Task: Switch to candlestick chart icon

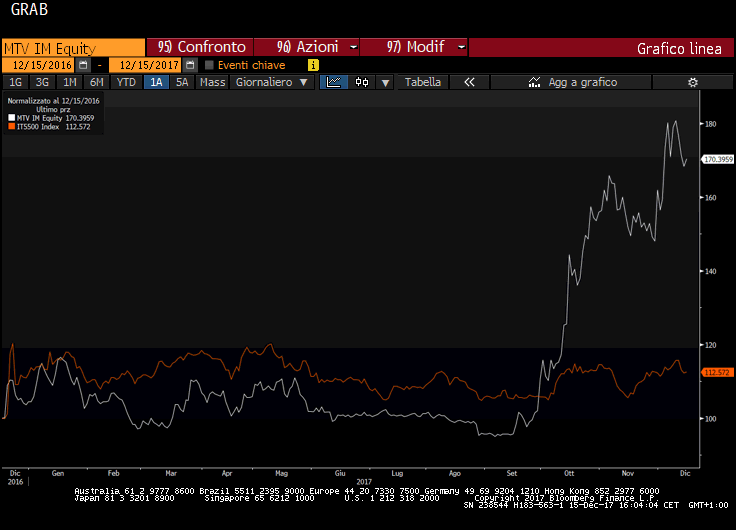Action: click(x=362, y=82)
